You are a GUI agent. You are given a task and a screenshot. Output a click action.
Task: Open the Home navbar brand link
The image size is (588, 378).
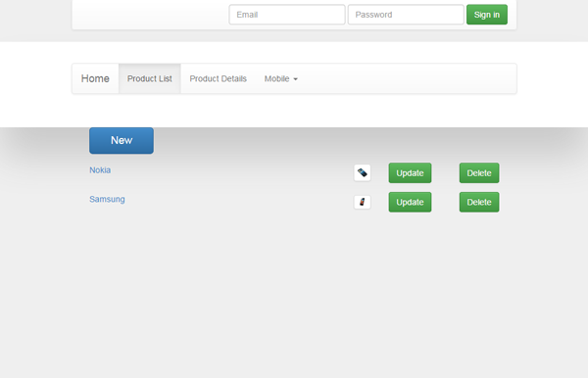point(95,78)
